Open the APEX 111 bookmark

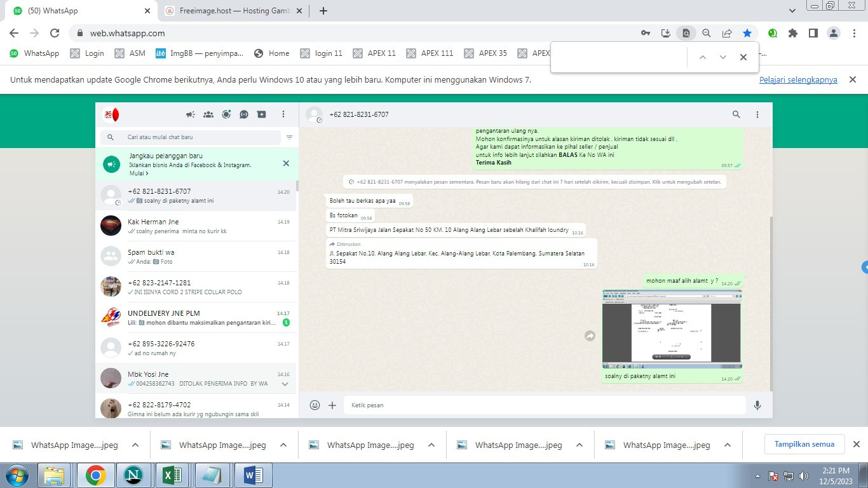pos(430,53)
